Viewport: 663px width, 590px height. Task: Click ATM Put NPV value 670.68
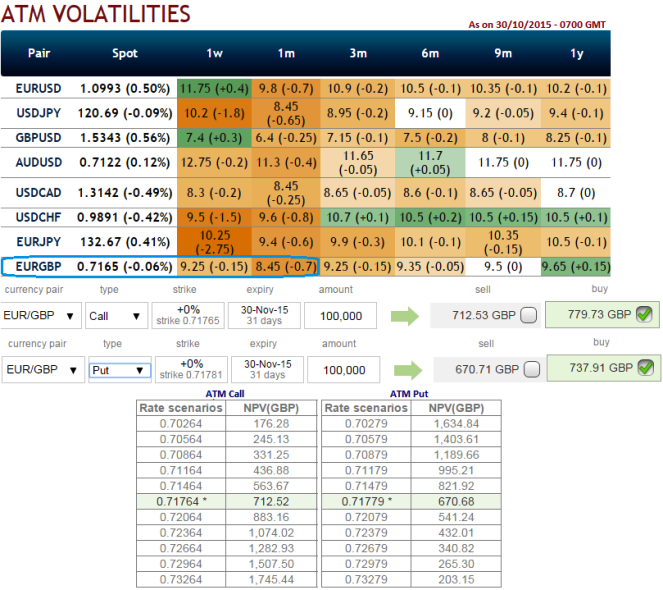coord(456,502)
